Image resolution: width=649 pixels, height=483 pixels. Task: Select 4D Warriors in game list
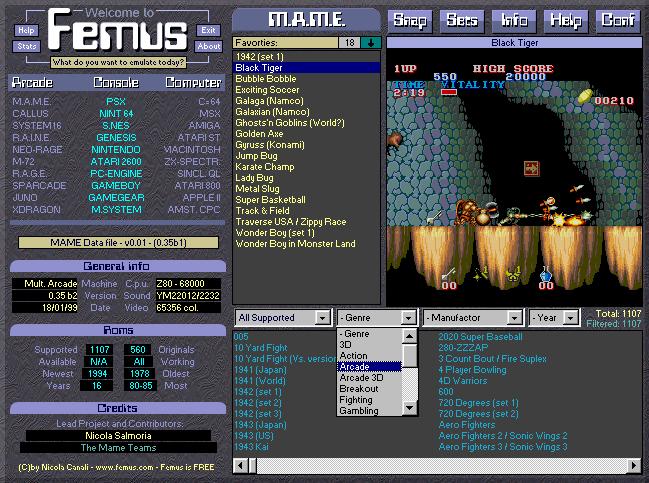pos(463,381)
